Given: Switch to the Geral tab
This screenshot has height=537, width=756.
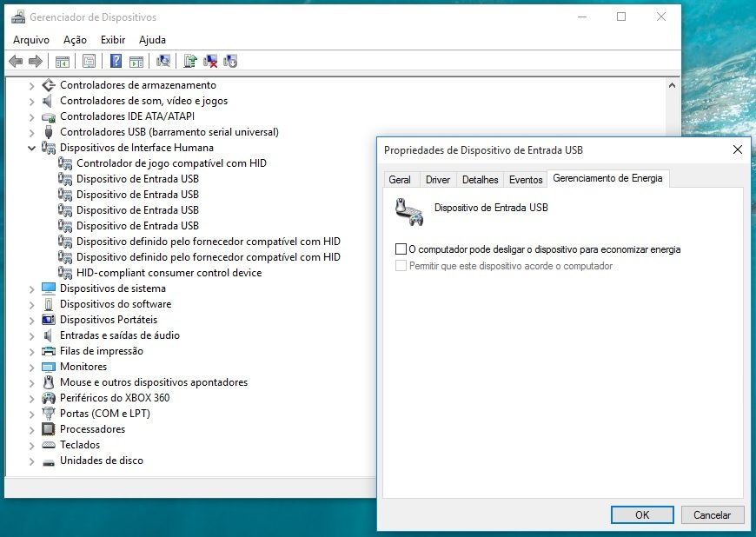Looking at the screenshot, I should coord(400,180).
